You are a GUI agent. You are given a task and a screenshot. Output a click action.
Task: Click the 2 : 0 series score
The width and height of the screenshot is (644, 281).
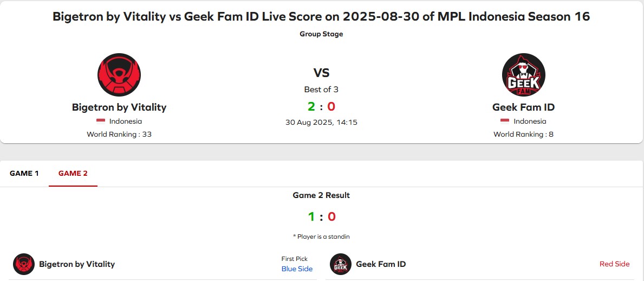pyautogui.click(x=322, y=106)
